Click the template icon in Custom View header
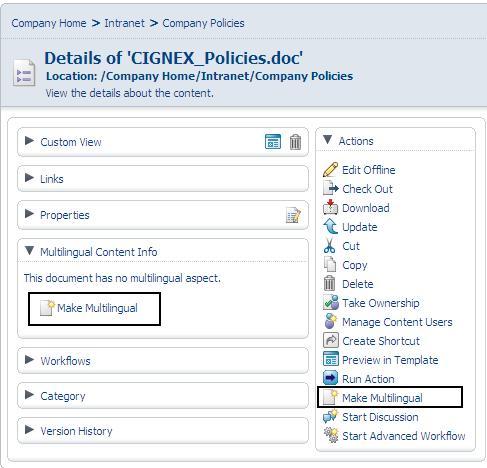Image resolution: width=487 pixels, height=468 pixels. click(x=273, y=142)
